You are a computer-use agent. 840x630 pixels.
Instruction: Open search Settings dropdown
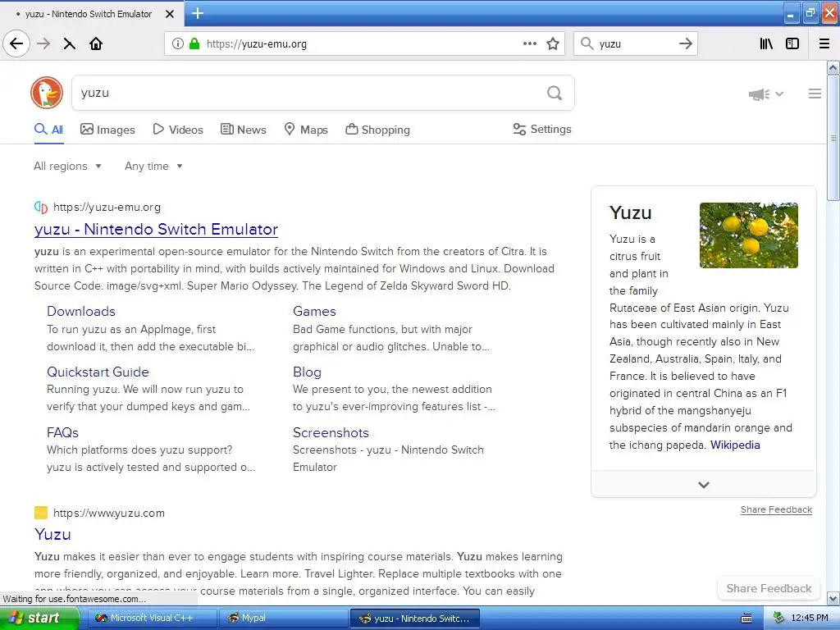pyautogui.click(x=542, y=129)
